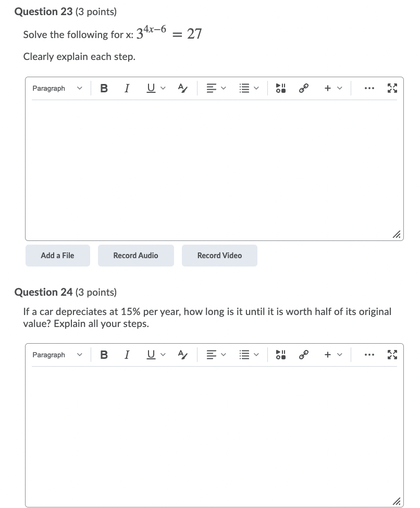Apply italic formatting in Question 23 editor
Viewport: 420px width, 508px height.
[x=127, y=88]
